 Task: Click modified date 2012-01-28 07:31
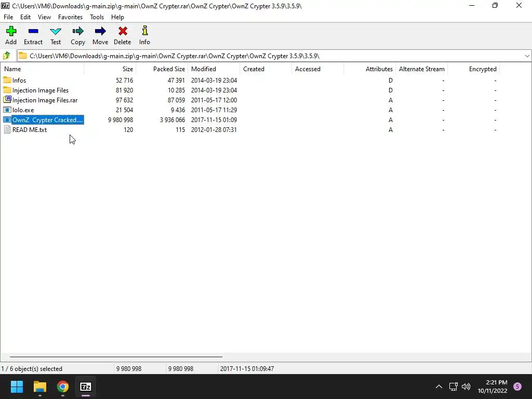(x=214, y=129)
